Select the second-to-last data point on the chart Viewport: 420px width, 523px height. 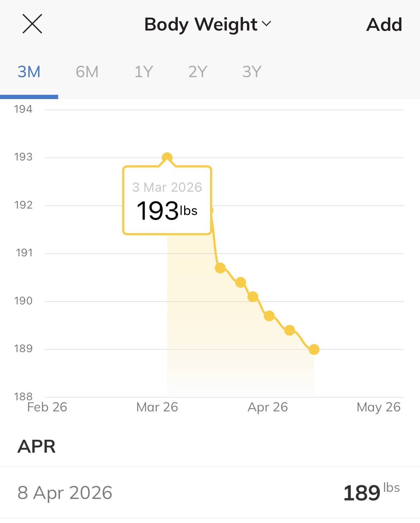coord(290,330)
